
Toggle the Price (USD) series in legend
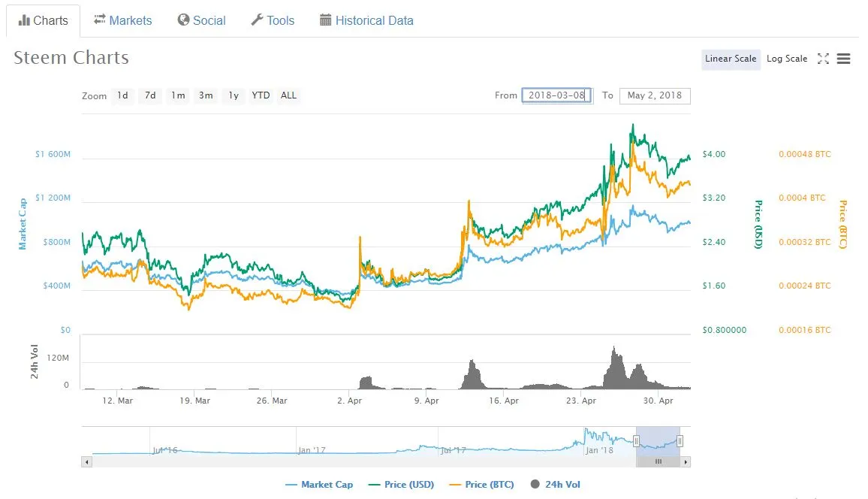click(402, 485)
